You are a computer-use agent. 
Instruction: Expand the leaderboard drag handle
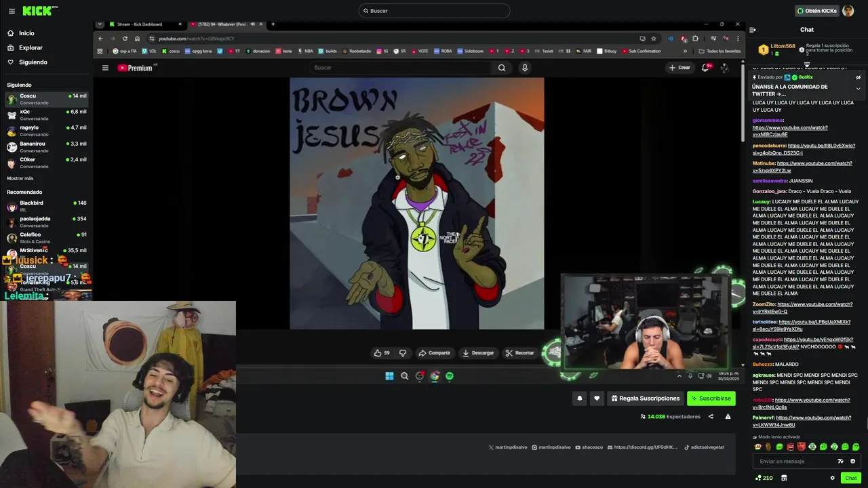807,64
